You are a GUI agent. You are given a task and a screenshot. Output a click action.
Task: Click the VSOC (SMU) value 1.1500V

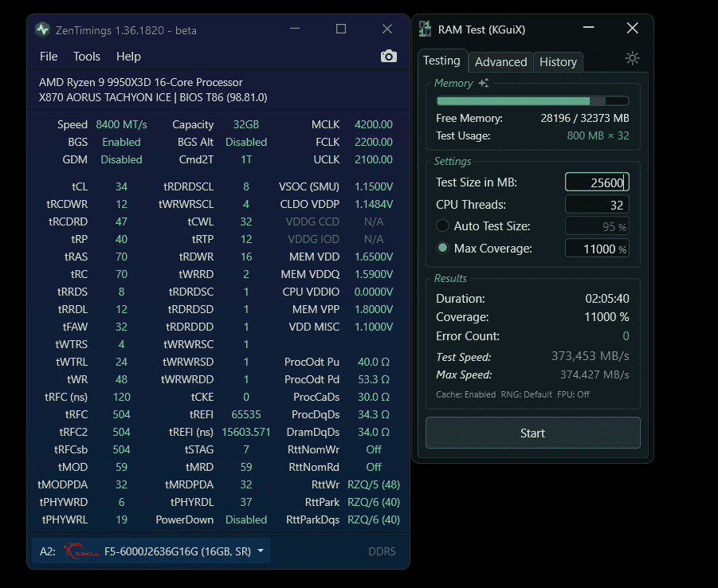tap(373, 187)
